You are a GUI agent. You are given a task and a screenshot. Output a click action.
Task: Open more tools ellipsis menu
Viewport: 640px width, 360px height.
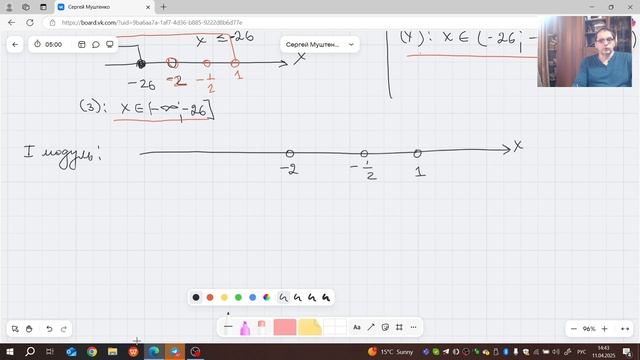point(413,327)
